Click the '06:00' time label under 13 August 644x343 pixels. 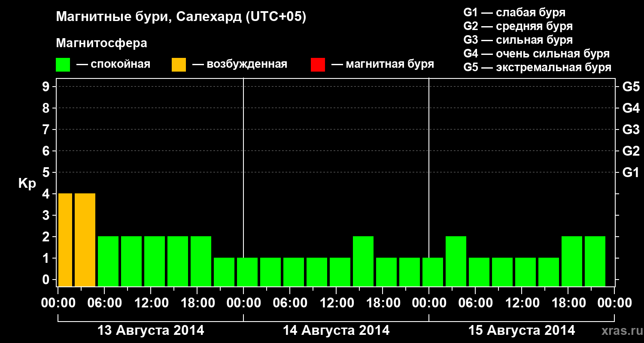coord(104,303)
